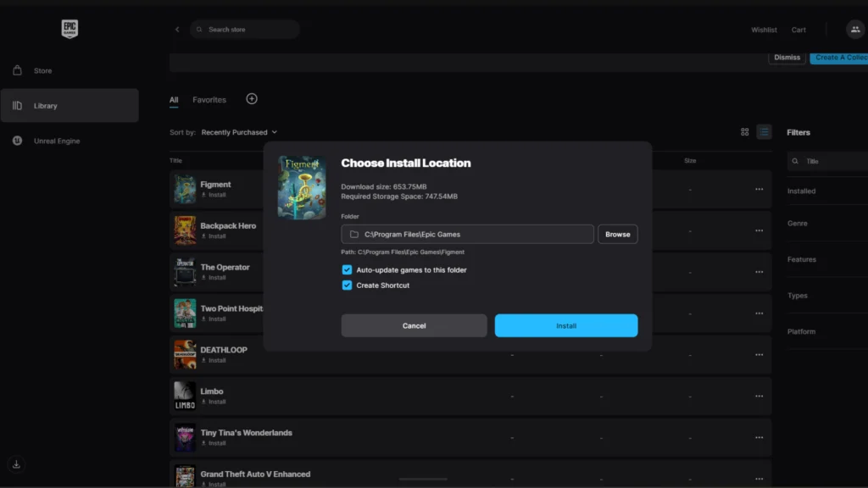This screenshot has height=488, width=868.
Task: Click the Epic Games logo icon
Action: pyautogui.click(x=70, y=30)
